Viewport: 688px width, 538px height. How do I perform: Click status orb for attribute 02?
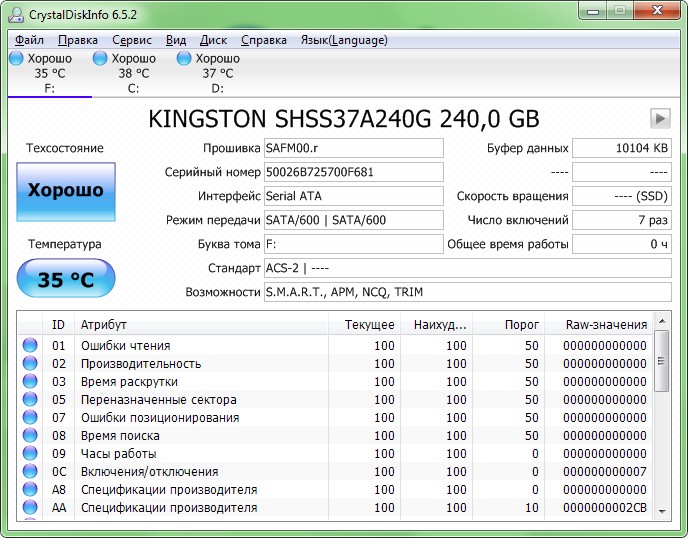click(30, 363)
